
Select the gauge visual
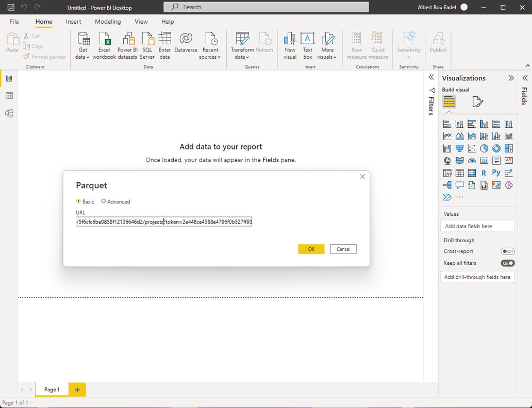[471, 160]
